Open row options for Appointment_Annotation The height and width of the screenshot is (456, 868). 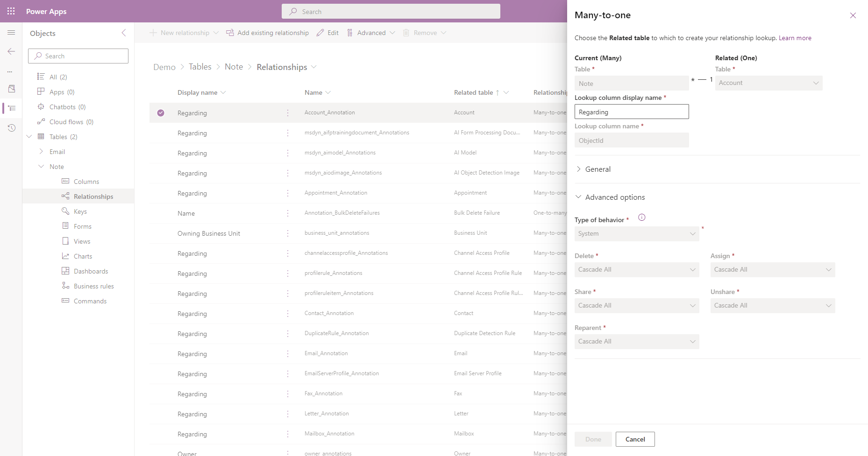point(288,193)
